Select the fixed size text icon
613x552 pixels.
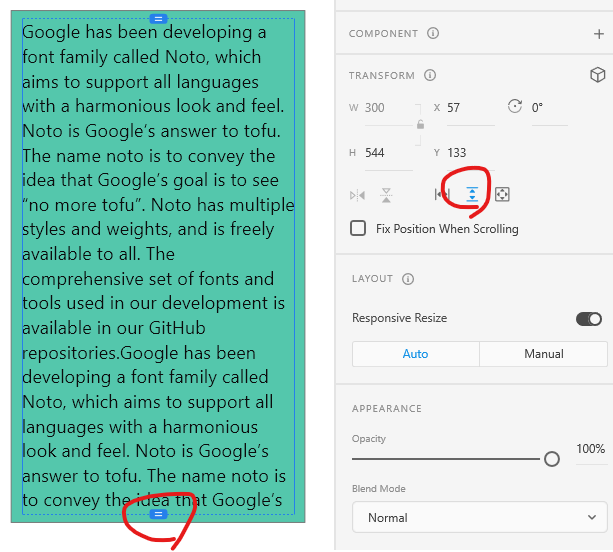[502, 194]
